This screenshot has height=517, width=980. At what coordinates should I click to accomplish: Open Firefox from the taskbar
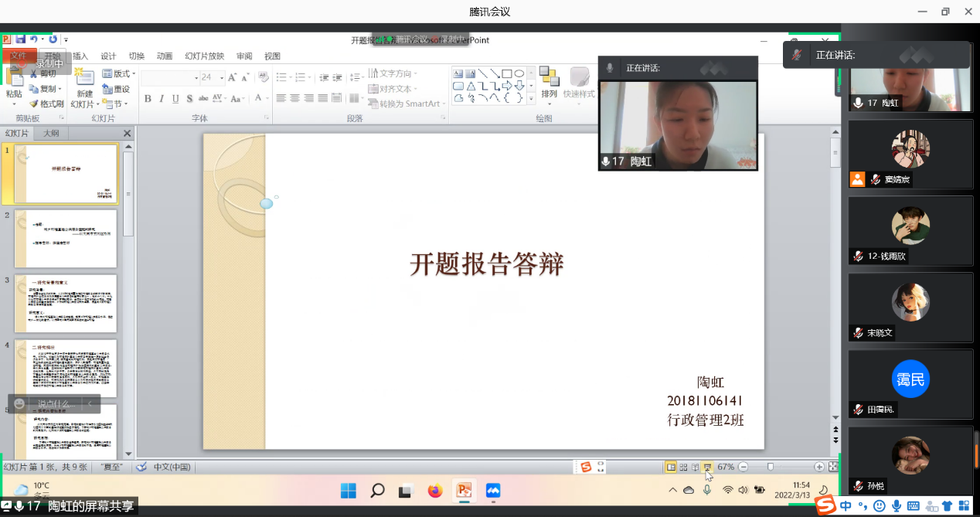(434, 491)
